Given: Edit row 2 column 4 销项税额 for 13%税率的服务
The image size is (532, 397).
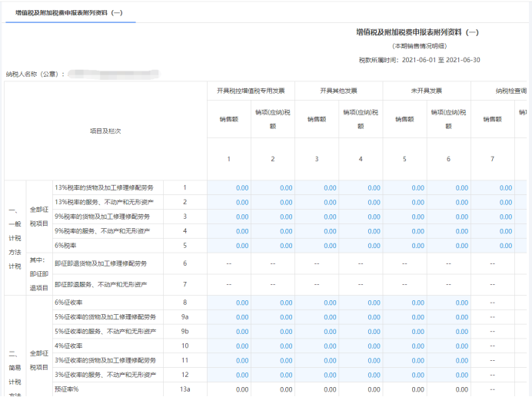Looking at the screenshot, I should (361, 203).
